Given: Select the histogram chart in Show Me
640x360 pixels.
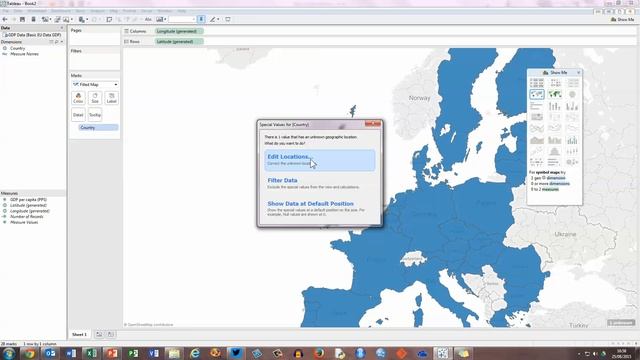Looking at the screenshot, I should coord(554,151).
